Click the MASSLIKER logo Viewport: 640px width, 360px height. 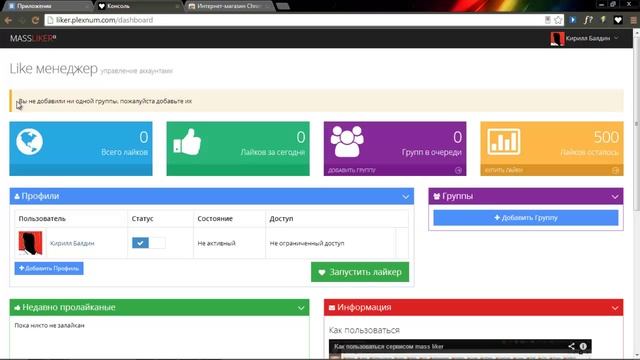click(33, 38)
